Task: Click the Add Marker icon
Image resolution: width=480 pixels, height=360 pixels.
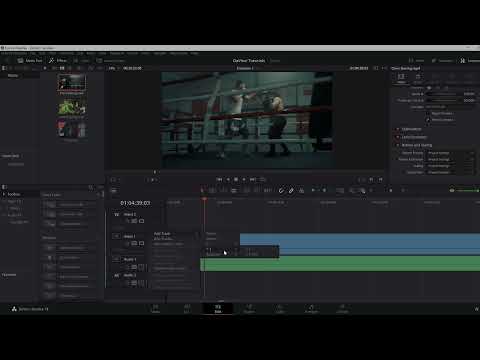Action: click(324, 190)
